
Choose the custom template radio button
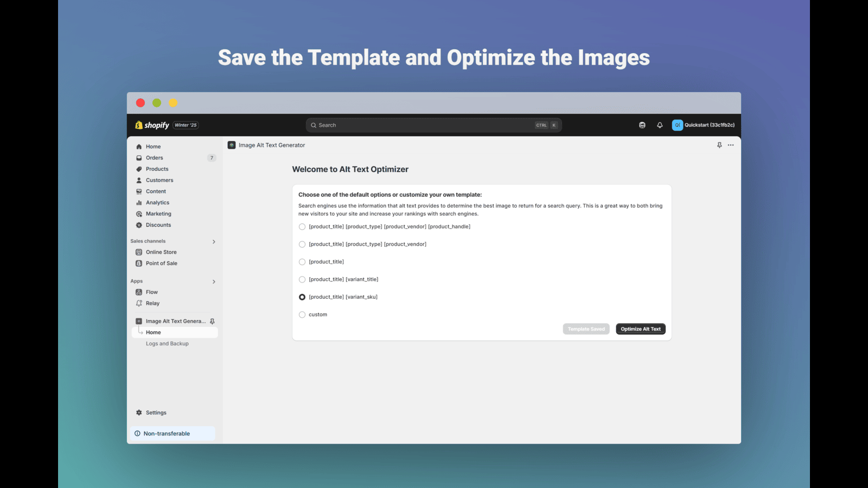(302, 314)
